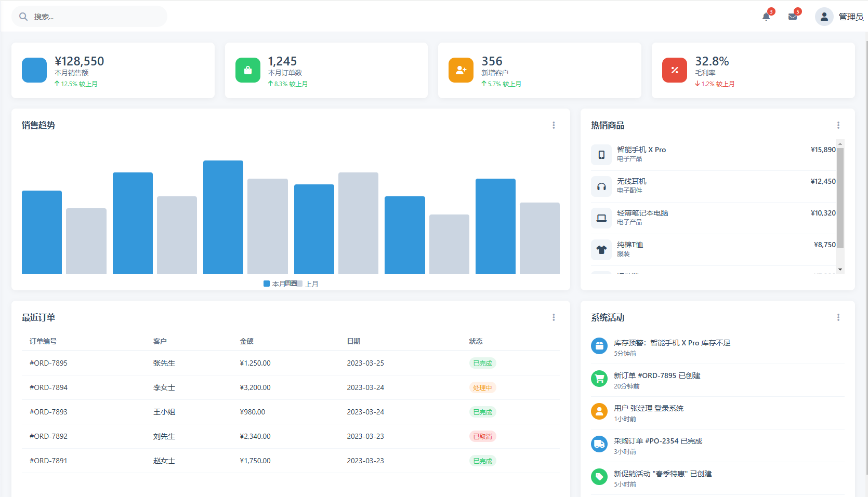Open the mail envelope icon
Image resolution: width=868 pixels, height=497 pixels.
pos(792,17)
